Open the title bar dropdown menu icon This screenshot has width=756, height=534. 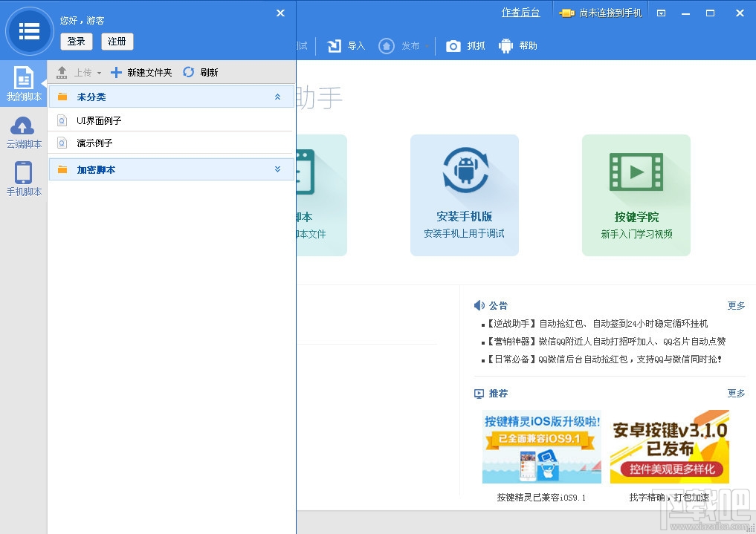[x=662, y=13]
